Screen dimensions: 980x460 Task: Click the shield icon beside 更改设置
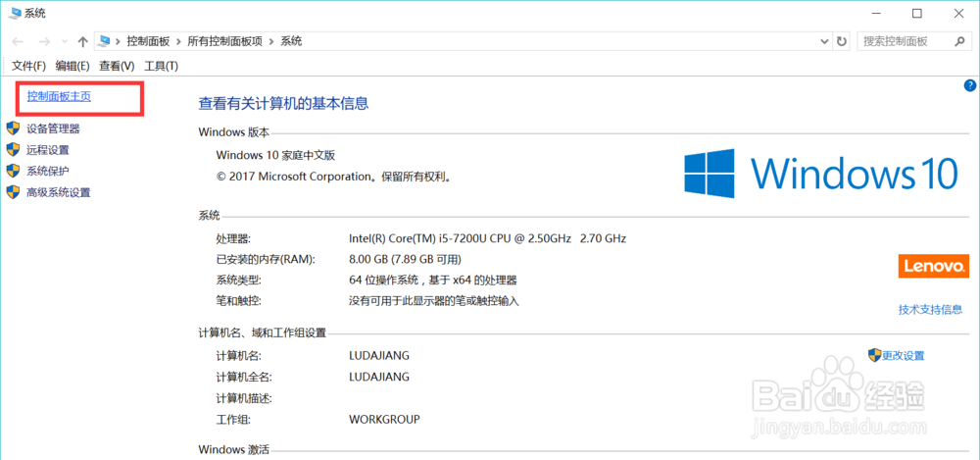click(x=874, y=355)
